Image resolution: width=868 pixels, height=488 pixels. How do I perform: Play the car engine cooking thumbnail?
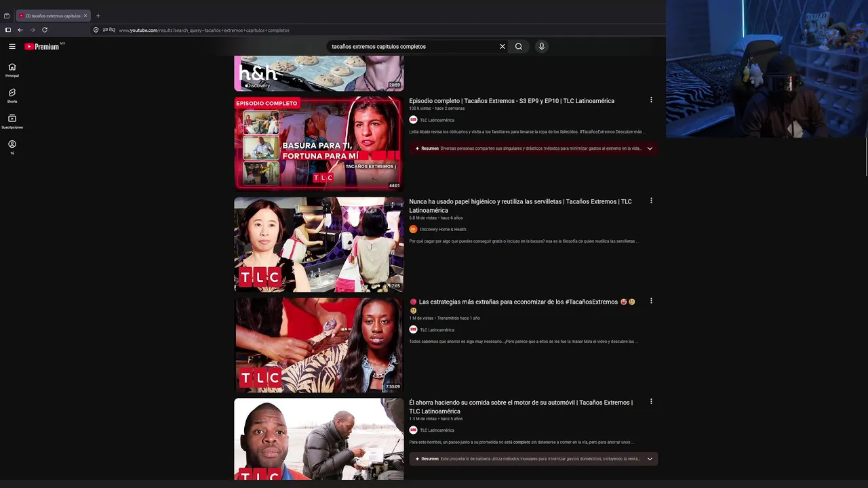(x=319, y=439)
